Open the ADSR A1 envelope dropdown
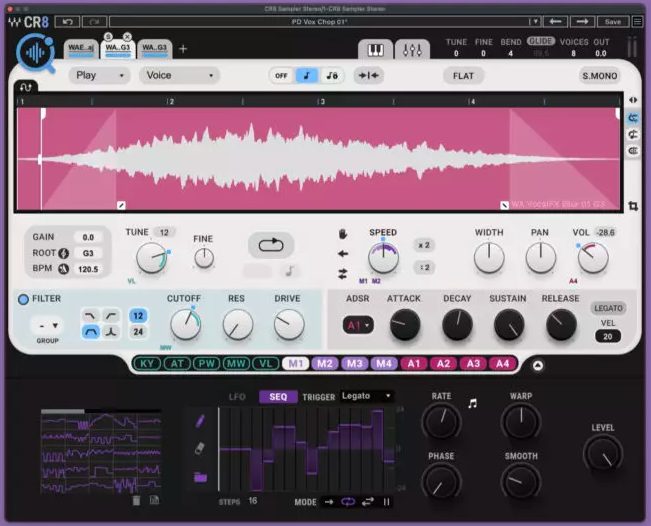Screen dimensions: 651x526 pos(358,325)
